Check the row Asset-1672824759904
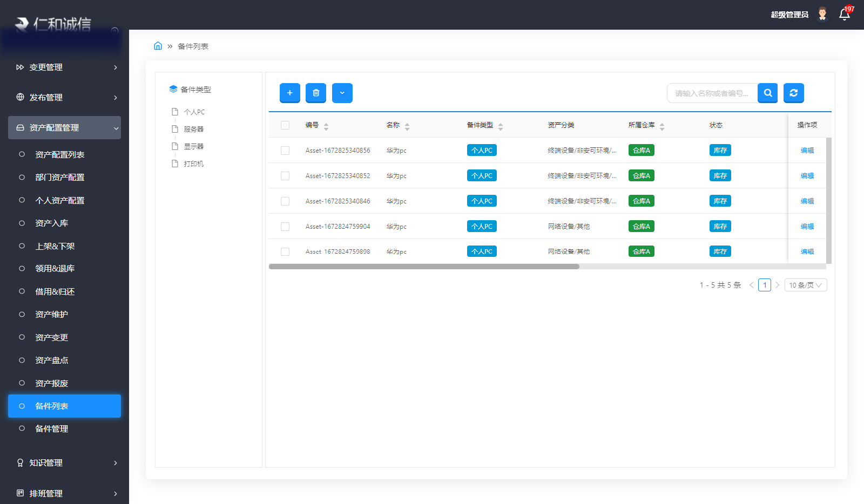The height and width of the screenshot is (504, 864). tap(285, 227)
